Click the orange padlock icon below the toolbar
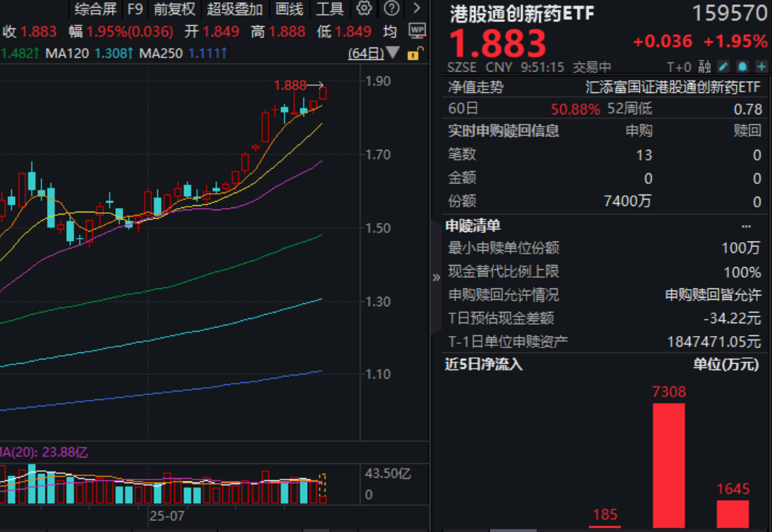The image size is (772, 532). pyautogui.click(x=414, y=53)
